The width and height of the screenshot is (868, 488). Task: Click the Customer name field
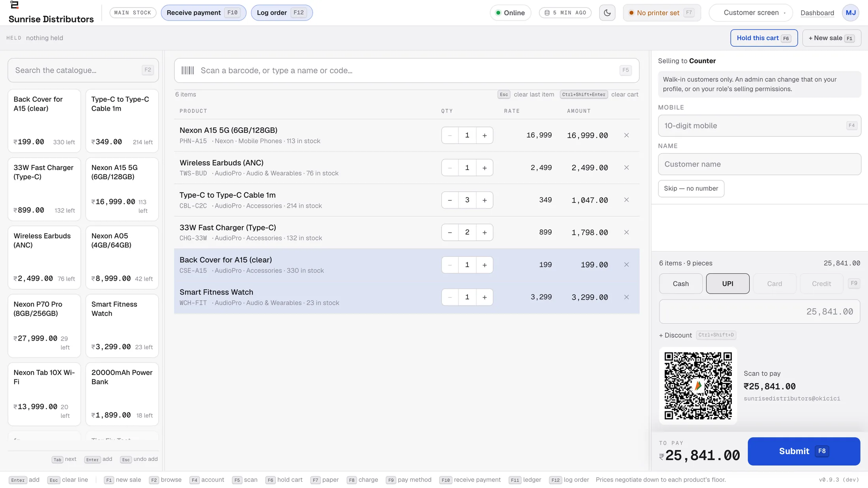pyautogui.click(x=759, y=164)
